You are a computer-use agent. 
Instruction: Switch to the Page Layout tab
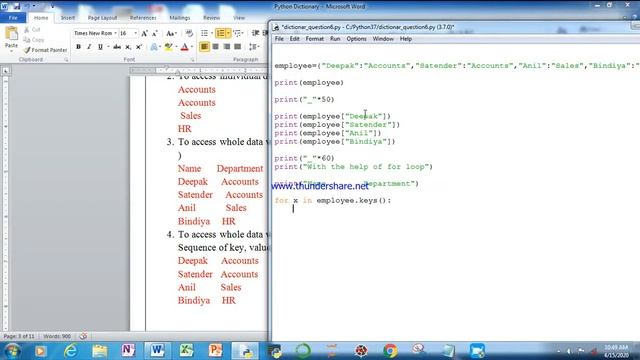(x=102, y=18)
